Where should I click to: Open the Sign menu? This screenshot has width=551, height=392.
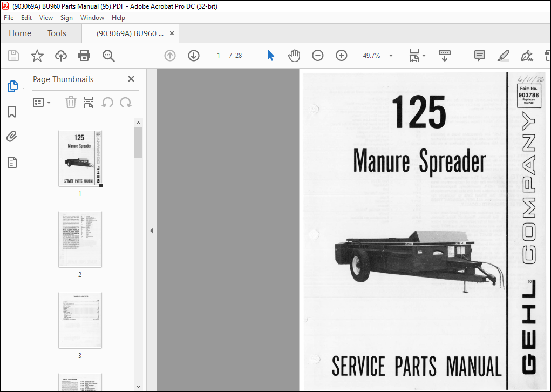(66, 18)
